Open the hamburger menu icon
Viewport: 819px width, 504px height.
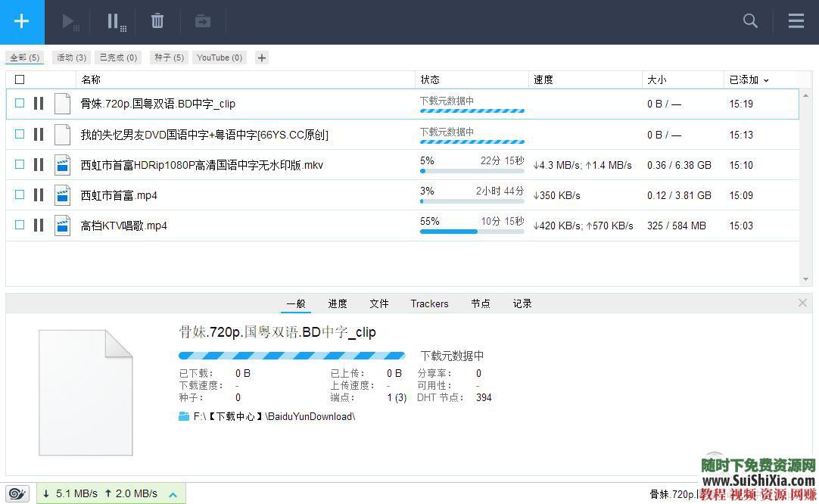point(795,21)
